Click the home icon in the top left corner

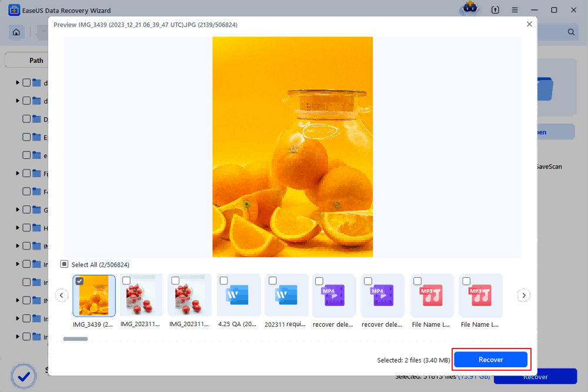[x=16, y=32]
